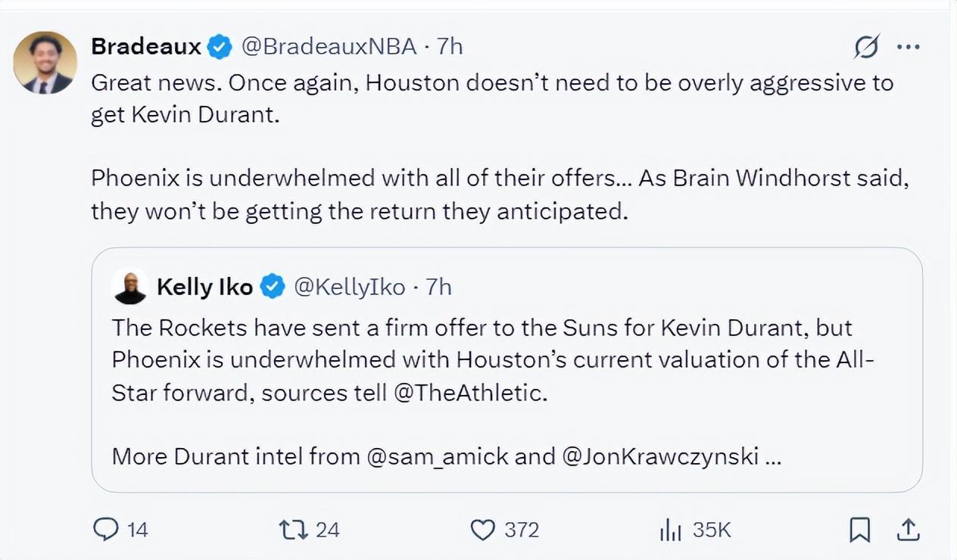Bookmark this tweet
Viewport: 957px width, 560px height.
pyautogui.click(x=859, y=530)
